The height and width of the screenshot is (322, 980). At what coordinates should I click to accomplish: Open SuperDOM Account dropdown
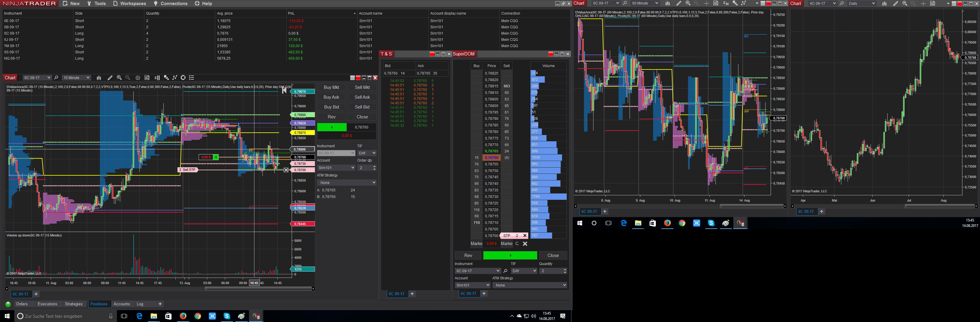[472, 285]
